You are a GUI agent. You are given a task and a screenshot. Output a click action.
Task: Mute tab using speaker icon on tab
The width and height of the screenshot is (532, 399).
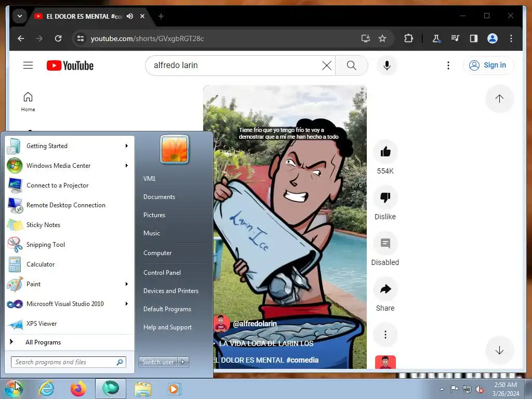click(130, 16)
